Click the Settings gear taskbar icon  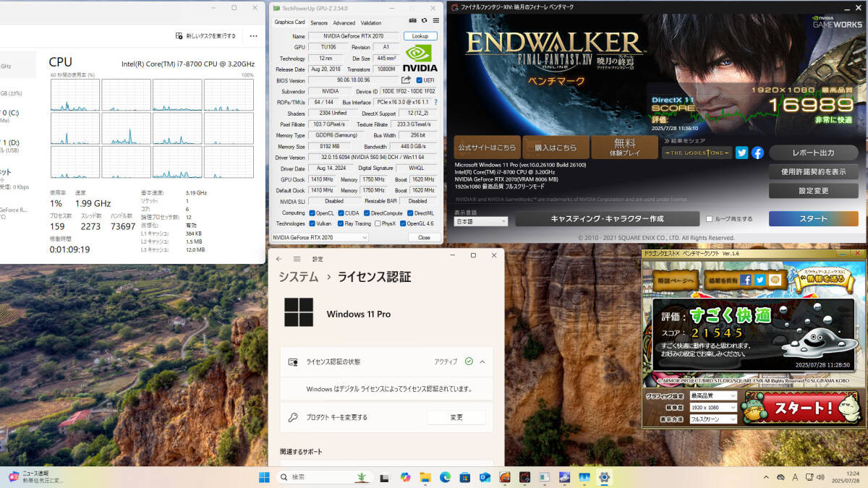pos(604,477)
